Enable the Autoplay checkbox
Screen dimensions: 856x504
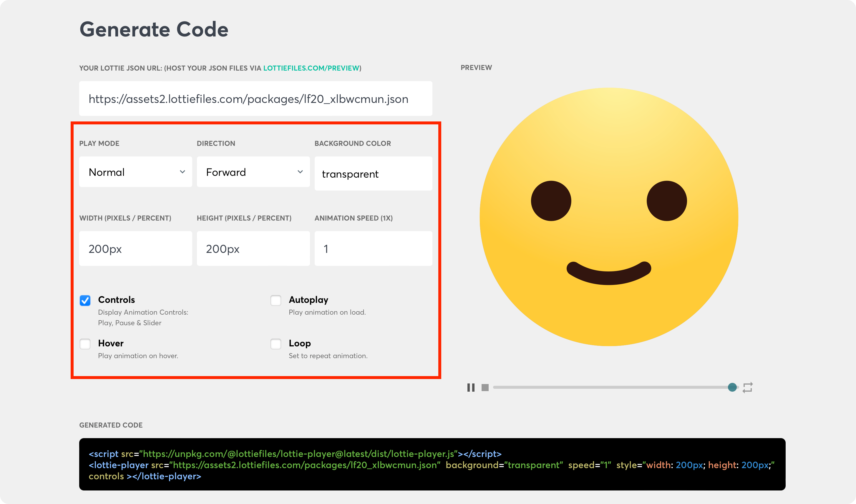coord(276,300)
